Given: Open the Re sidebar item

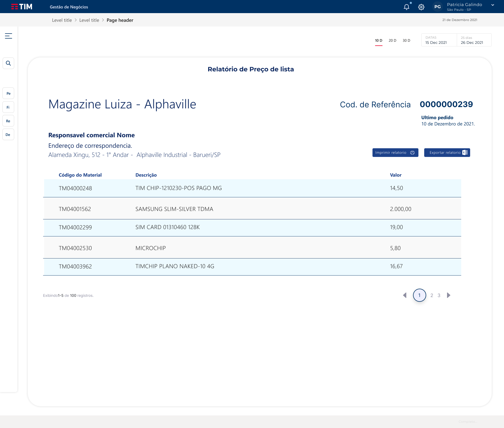Looking at the screenshot, I should tap(8, 121).
